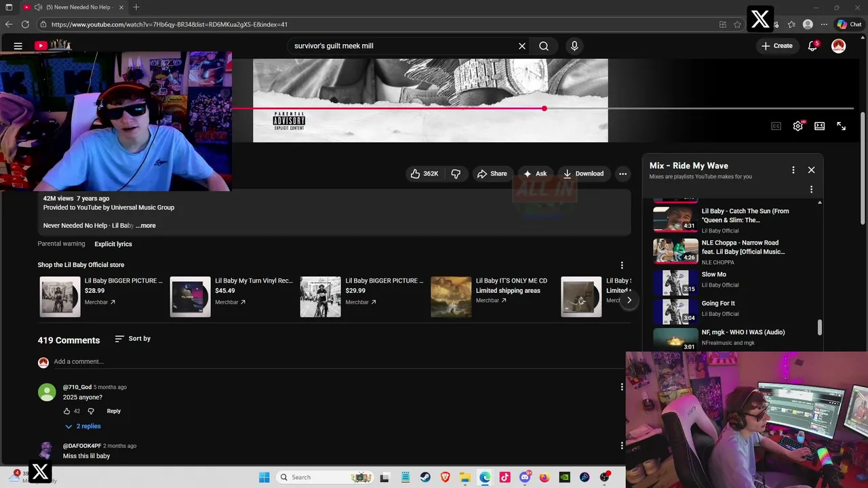Toggle closed captions on the player
The image size is (868, 488).
[x=776, y=126]
